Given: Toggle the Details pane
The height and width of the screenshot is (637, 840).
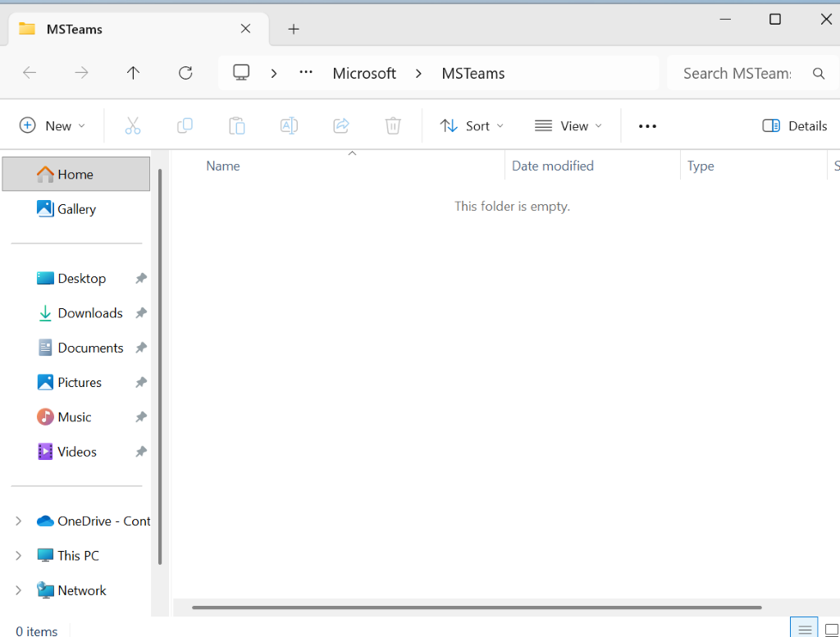Looking at the screenshot, I should [794, 125].
